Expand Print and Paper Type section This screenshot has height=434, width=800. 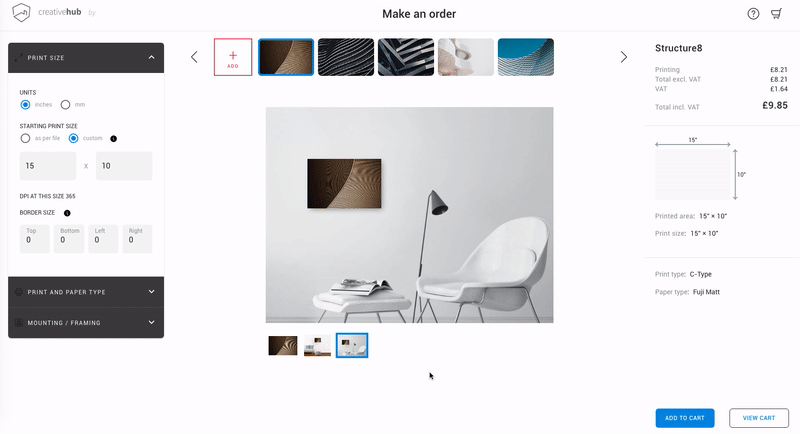click(86, 292)
